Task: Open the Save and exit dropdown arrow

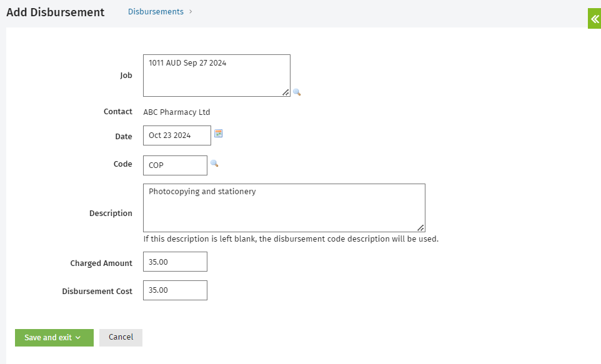Action: [x=78, y=338]
